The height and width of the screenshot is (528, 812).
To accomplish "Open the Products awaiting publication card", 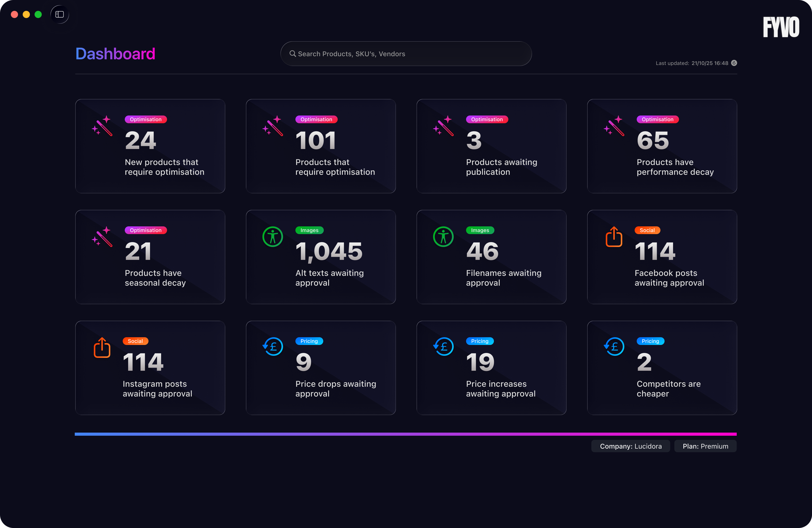I will point(491,146).
